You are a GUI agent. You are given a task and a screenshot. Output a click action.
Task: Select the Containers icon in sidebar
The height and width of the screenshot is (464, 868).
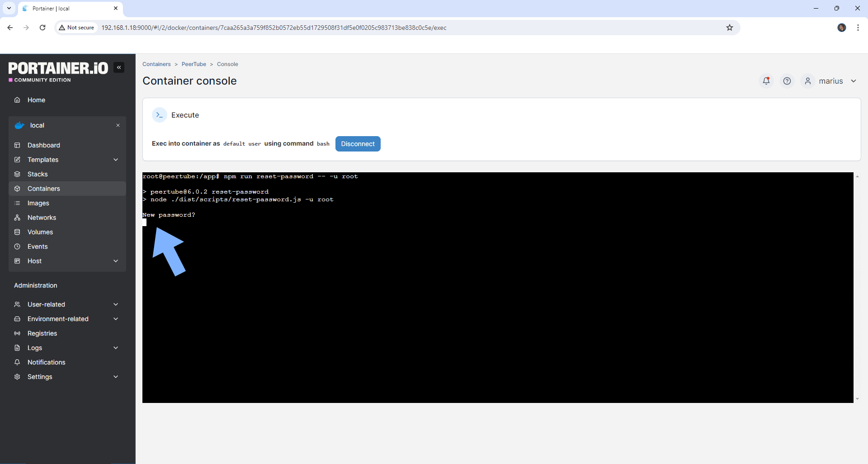click(x=17, y=189)
